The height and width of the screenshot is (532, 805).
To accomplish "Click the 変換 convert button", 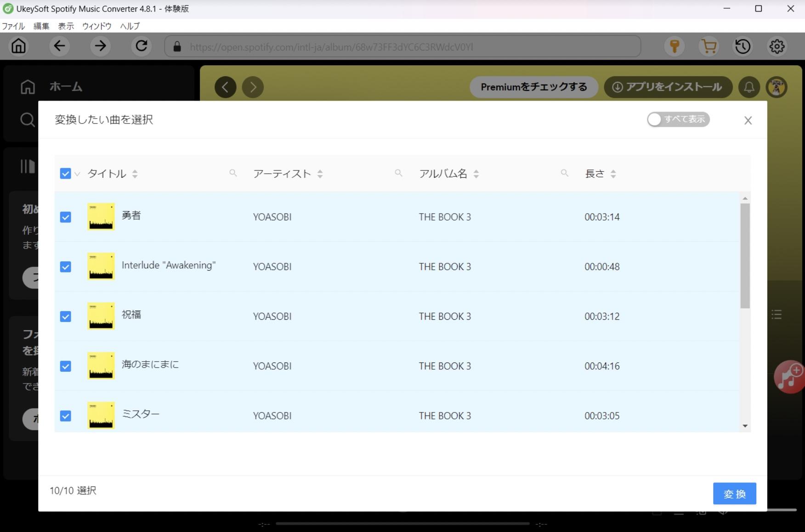I will [x=734, y=493].
